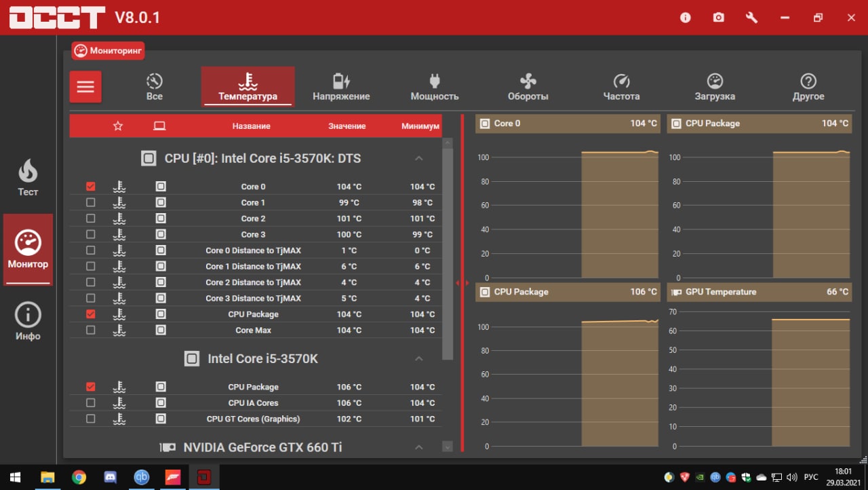Open the volume icon in system tray
This screenshot has height=490, width=868.
point(791,477)
